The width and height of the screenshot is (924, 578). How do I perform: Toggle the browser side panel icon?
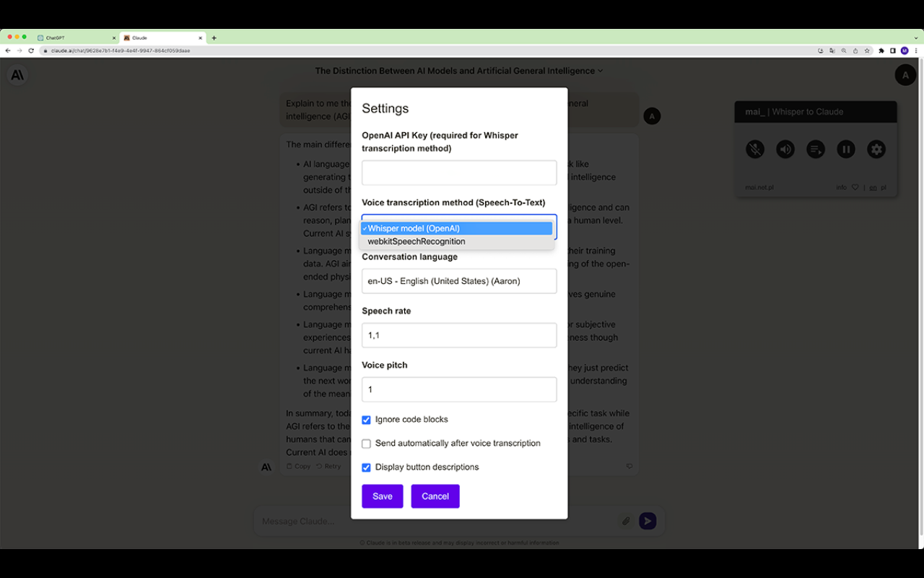(x=893, y=51)
